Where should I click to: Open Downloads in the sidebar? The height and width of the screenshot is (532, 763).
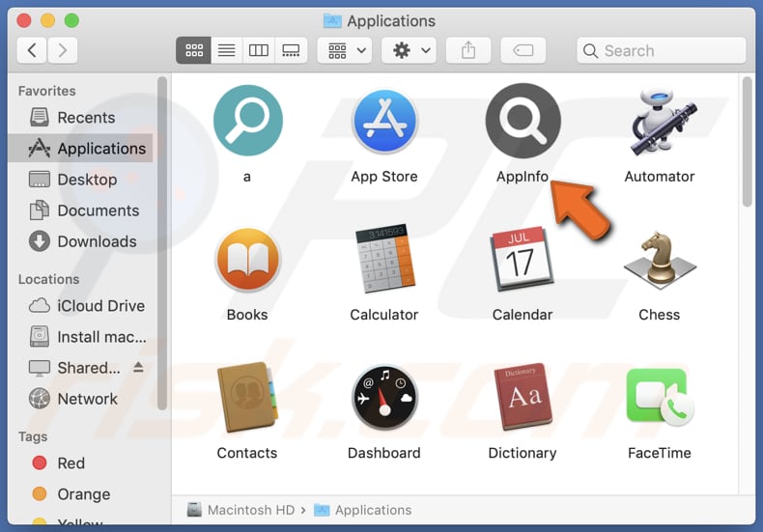click(x=80, y=241)
